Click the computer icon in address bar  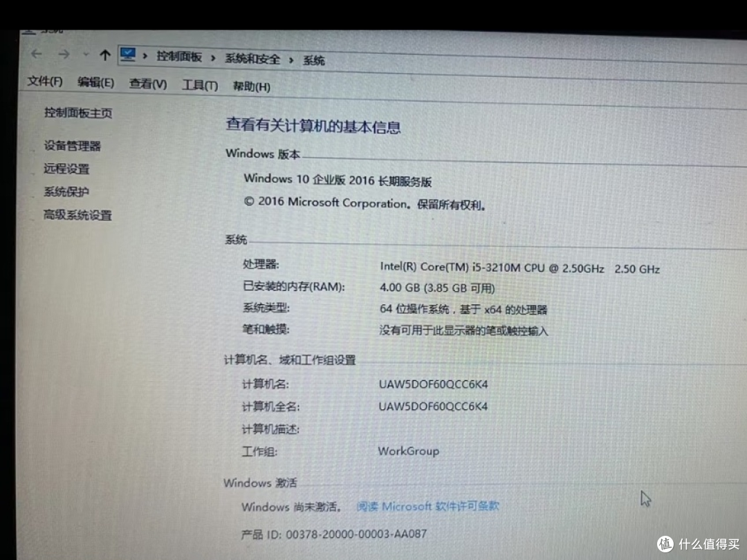click(x=128, y=55)
